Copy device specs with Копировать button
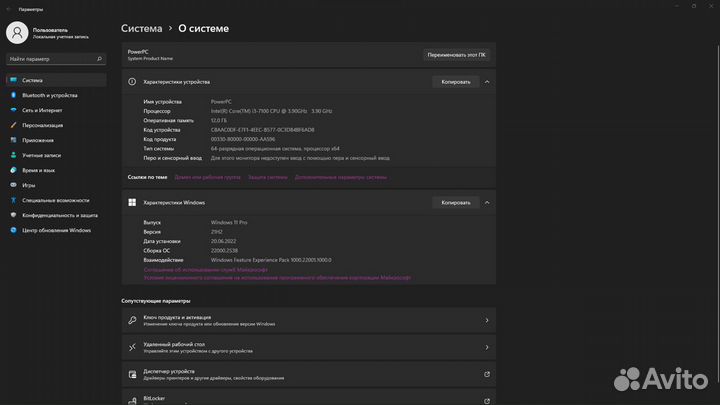This screenshot has width=720, height=405. [455, 82]
